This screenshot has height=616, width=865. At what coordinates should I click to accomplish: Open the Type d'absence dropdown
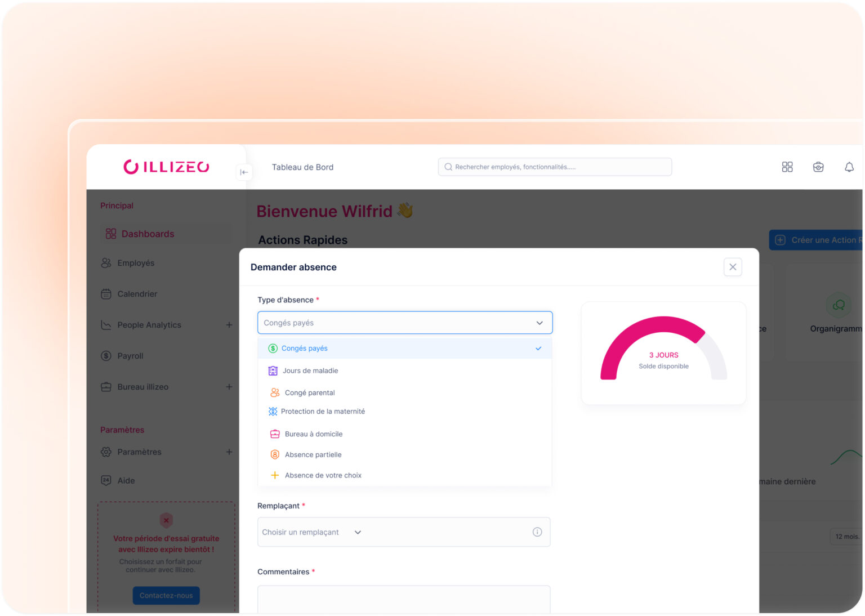pos(404,323)
